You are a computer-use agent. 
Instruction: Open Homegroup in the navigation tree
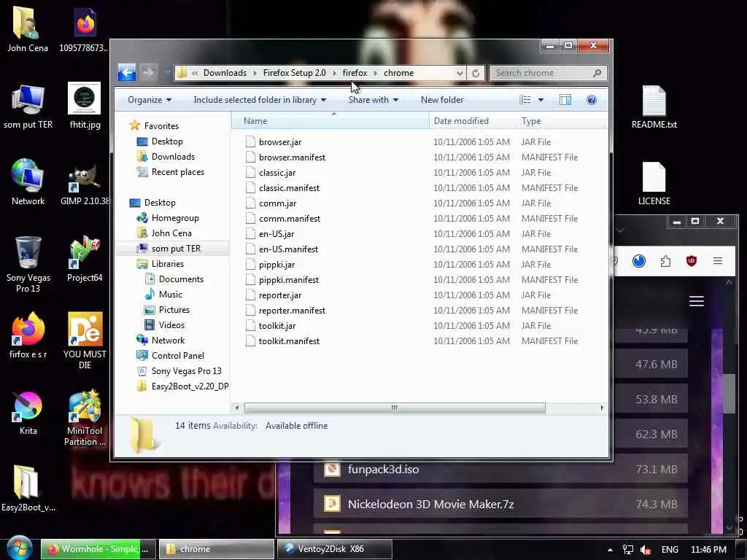(175, 217)
